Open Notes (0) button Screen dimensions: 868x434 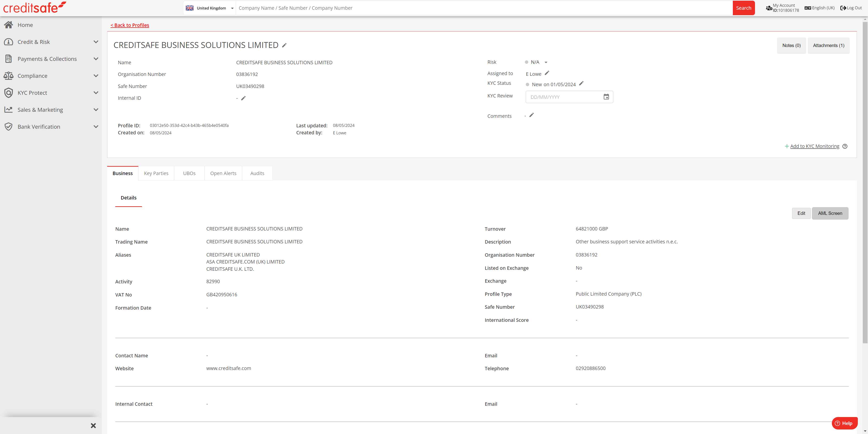pos(792,45)
